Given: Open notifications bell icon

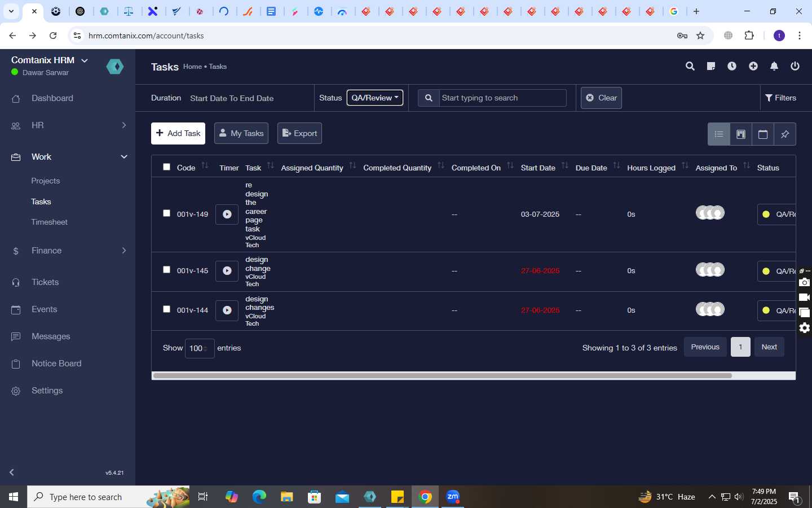Looking at the screenshot, I should pos(774,66).
